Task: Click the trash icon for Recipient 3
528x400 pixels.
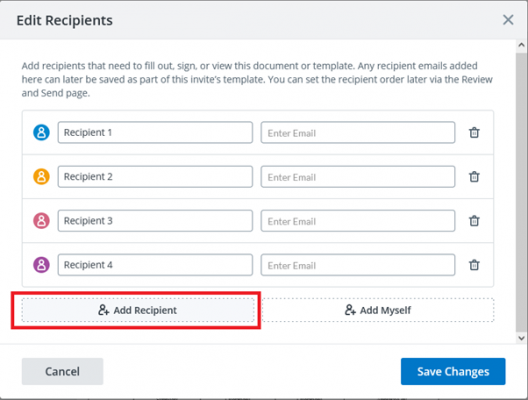Action: 474,221
